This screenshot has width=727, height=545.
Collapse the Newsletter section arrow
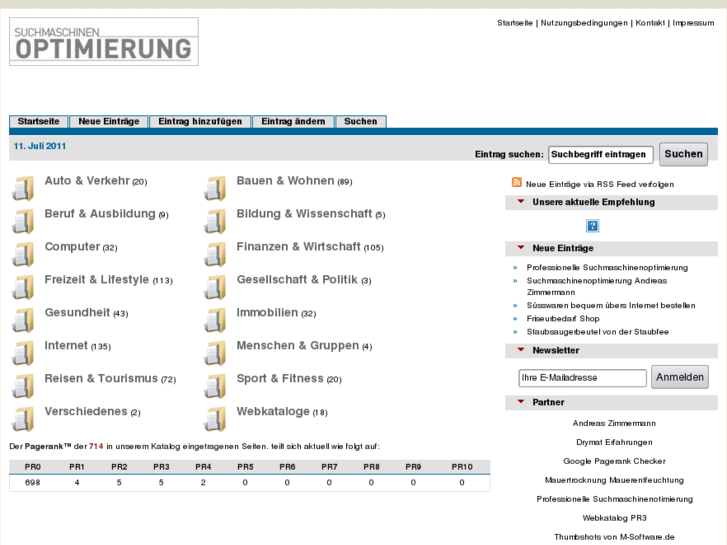tap(521, 350)
